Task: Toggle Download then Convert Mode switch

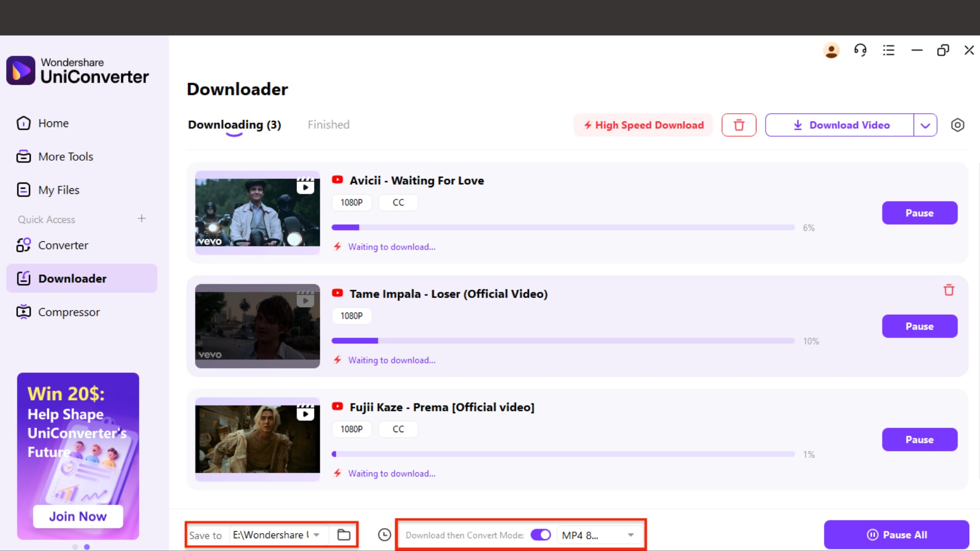Action: [x=541, y=535]
